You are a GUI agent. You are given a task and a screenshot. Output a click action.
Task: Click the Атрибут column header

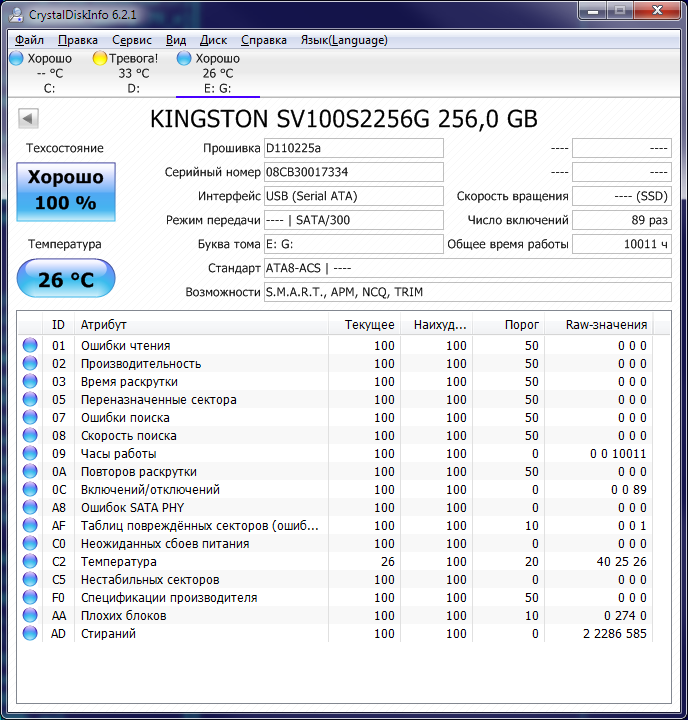pyautogui.click(x=201, y=325)
